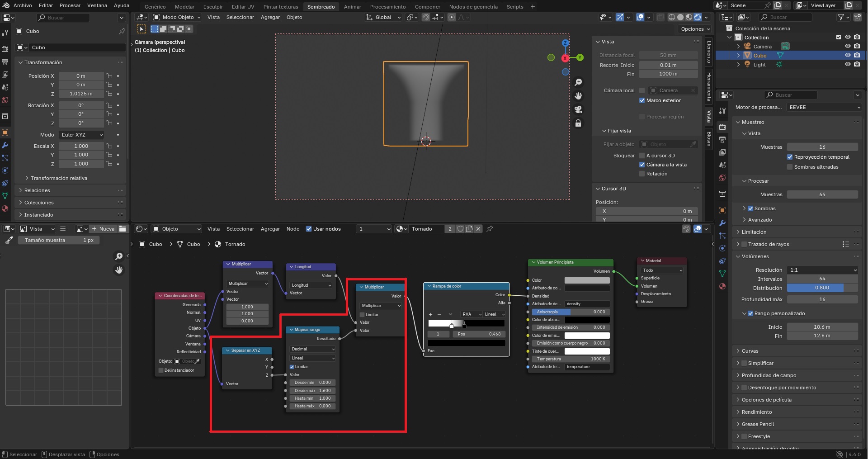
Task: Pin the Cubo properties panel
Action: click(122, 31)
